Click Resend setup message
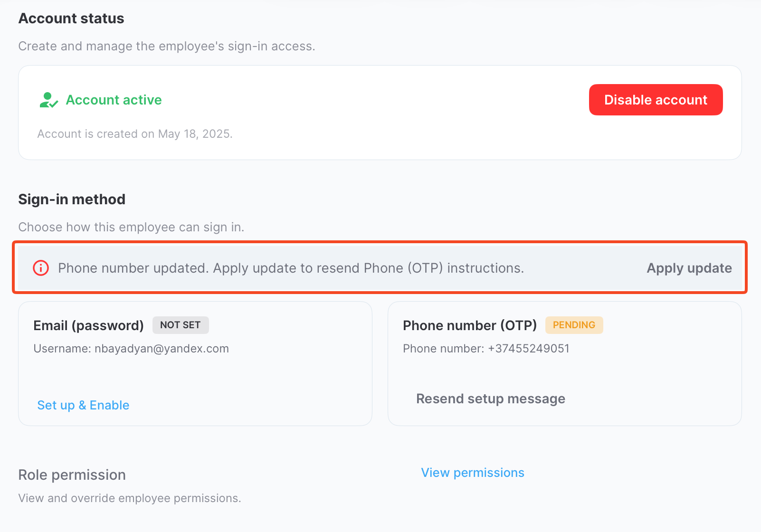 [490, 399]
